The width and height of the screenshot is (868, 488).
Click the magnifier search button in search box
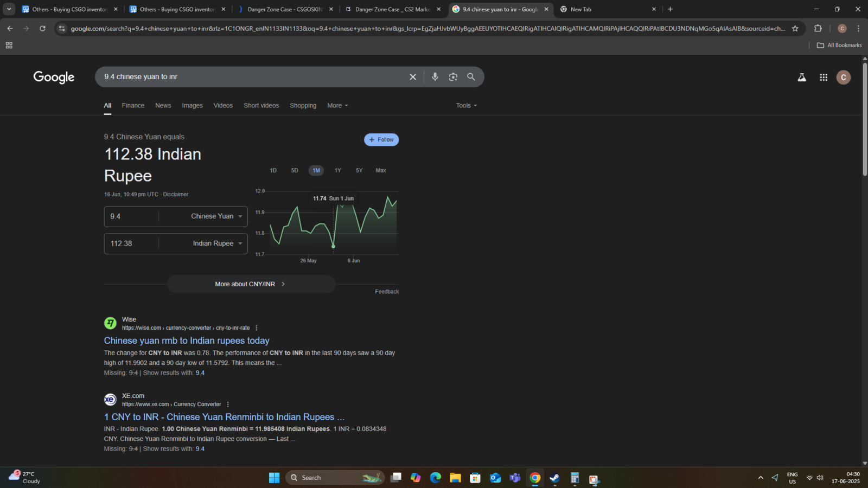(471, 77)
